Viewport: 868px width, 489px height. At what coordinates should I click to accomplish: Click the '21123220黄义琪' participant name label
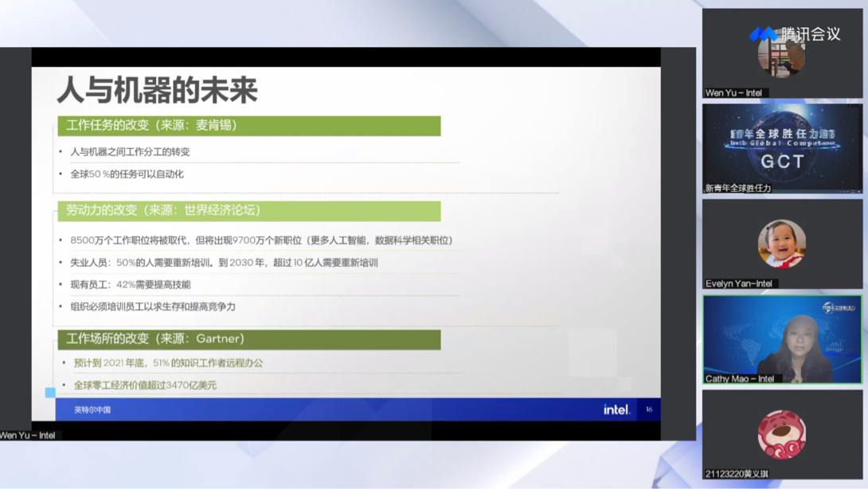(737, 474)
